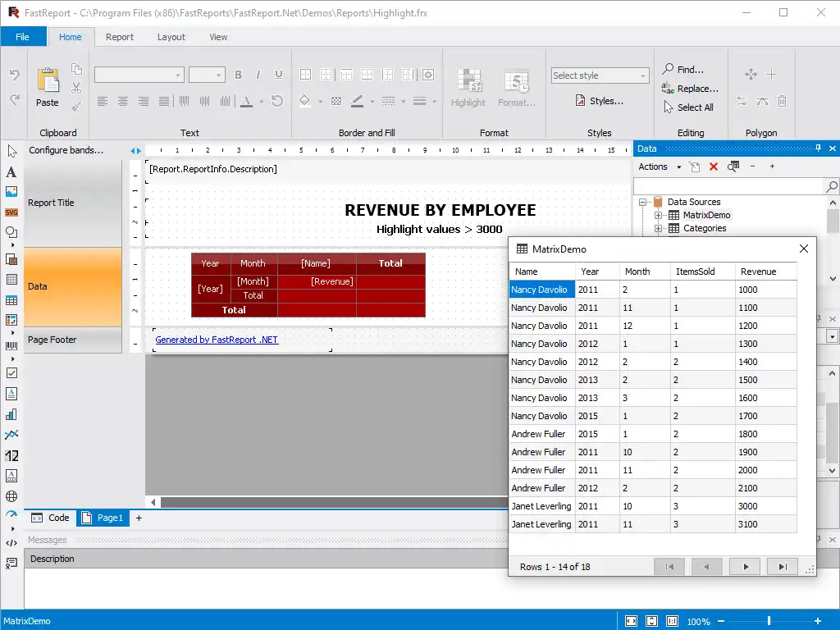Click the red Delete icon in Data panel
Screen dimensions: 840x630
[x=713, y=167]
